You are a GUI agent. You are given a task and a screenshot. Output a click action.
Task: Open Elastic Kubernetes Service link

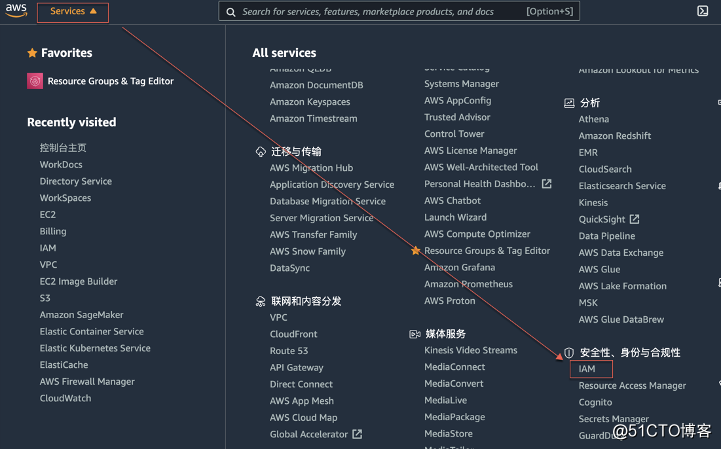point(95,348)
